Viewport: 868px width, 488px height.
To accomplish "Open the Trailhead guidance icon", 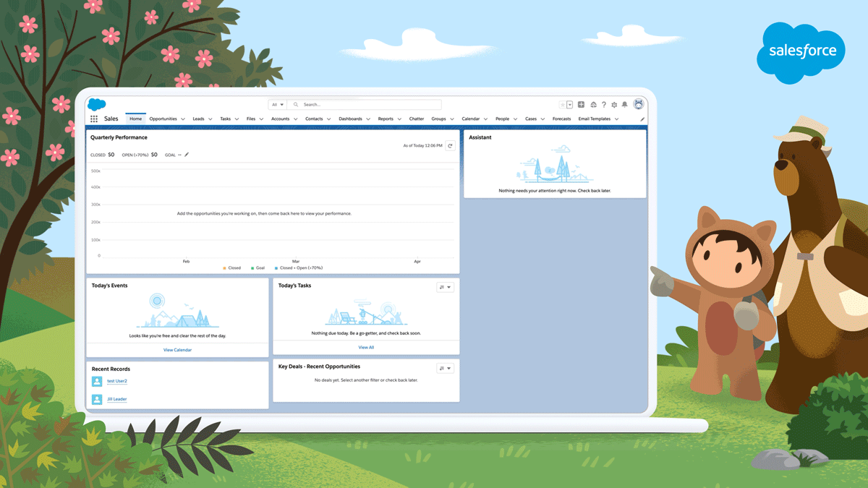I will [x=593, y=105].
